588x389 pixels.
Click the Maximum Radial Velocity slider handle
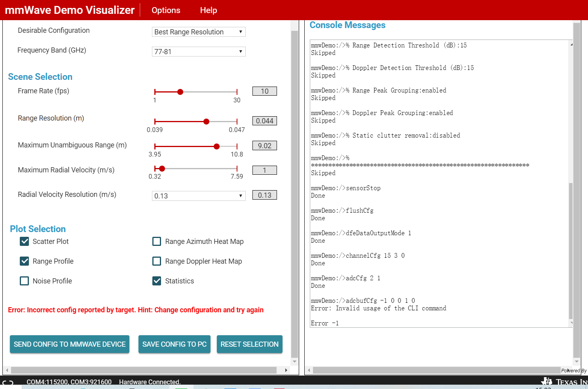[x=162, y=168]
